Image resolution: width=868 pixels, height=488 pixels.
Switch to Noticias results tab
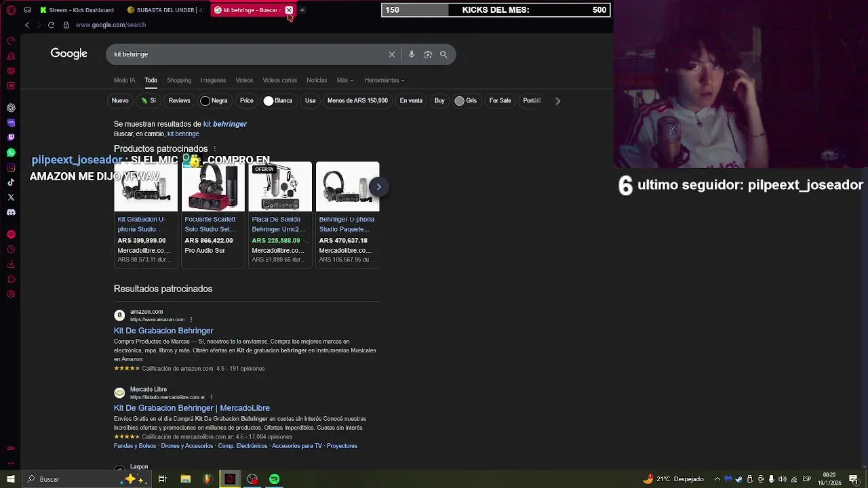pos(317,80)
